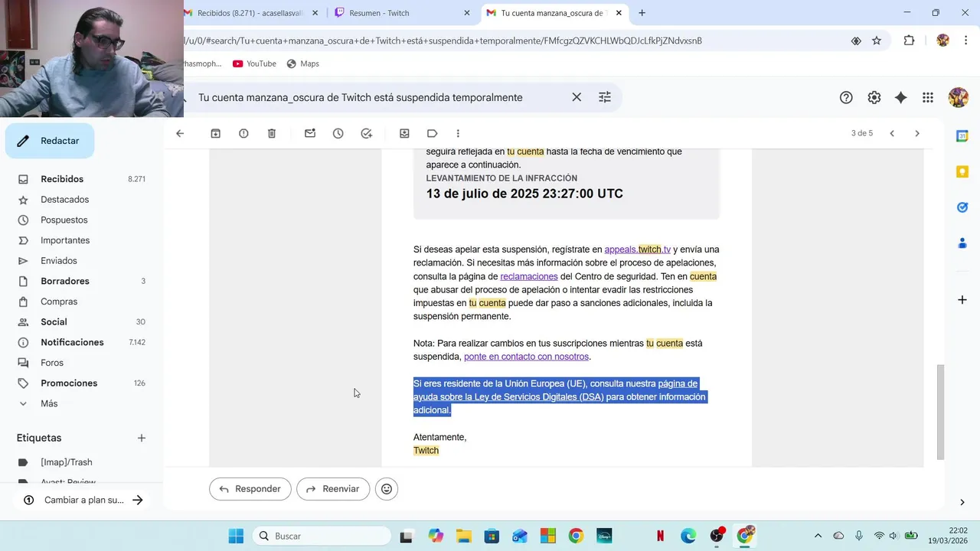Archive this email with the archive icon

(216, 133)
